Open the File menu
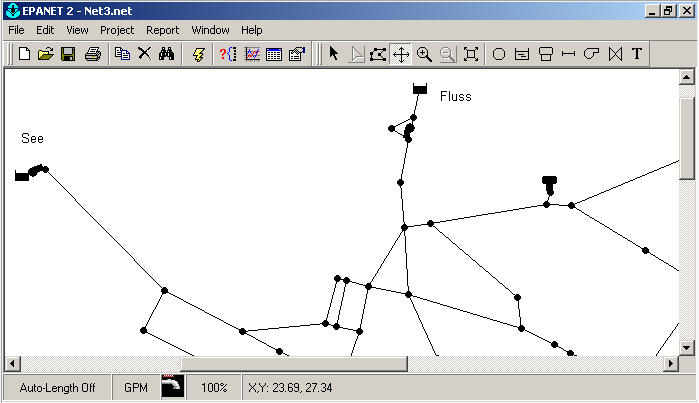 [x=16, y=30]
